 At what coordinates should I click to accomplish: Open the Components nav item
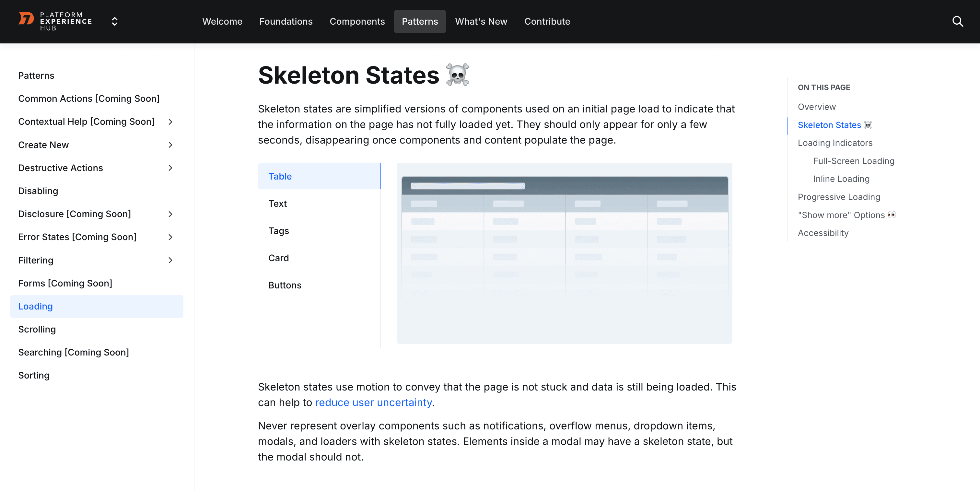[x=357, y=21]
